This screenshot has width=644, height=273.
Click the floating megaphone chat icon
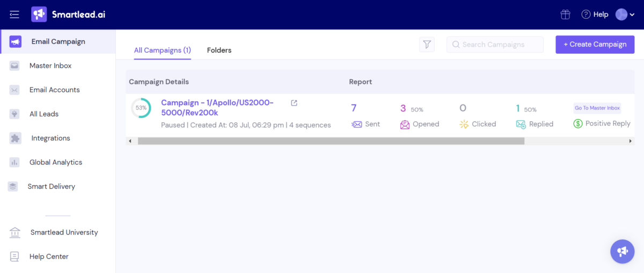click(622, 251)
